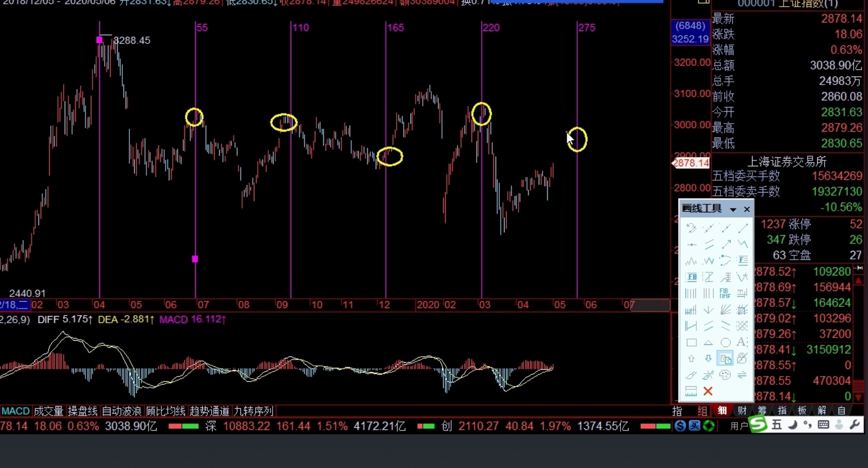Select the solid trend line drawing tool
The image size is (868, 468).
(x=742, y=228)
